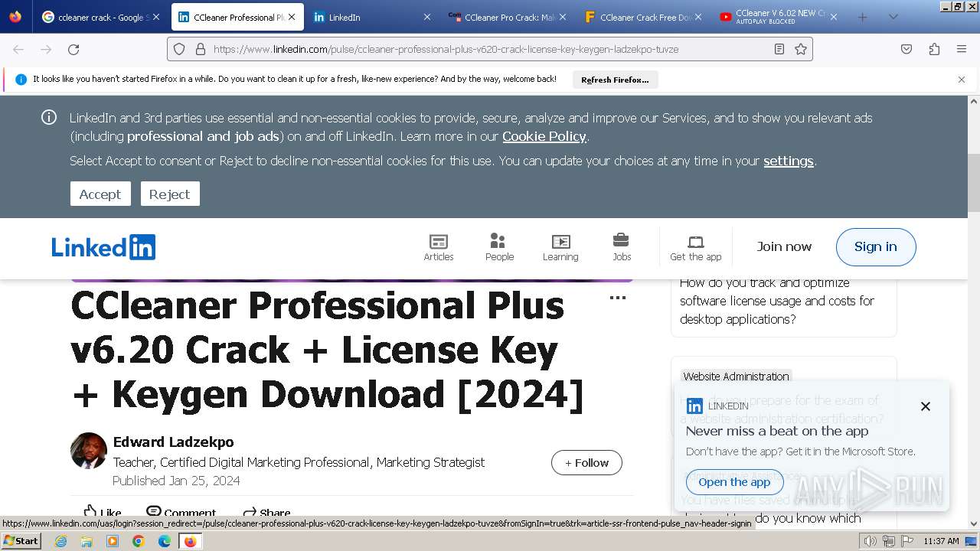Open the article three-dot options menu
980x551 pixels.
tap(618, 298)
